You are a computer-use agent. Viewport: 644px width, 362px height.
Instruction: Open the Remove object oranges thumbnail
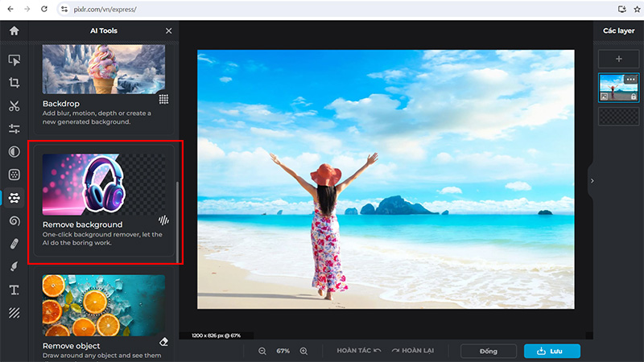[104, 306]
